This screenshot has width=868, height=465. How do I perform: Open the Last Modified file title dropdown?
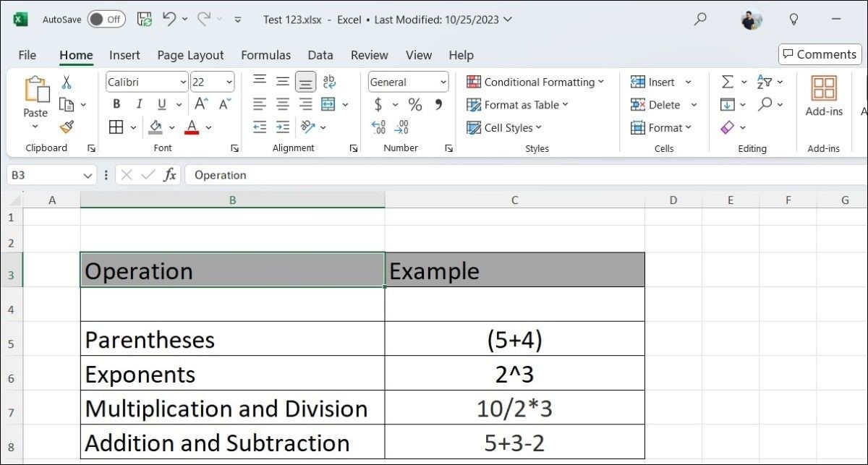tap(506, 20)
